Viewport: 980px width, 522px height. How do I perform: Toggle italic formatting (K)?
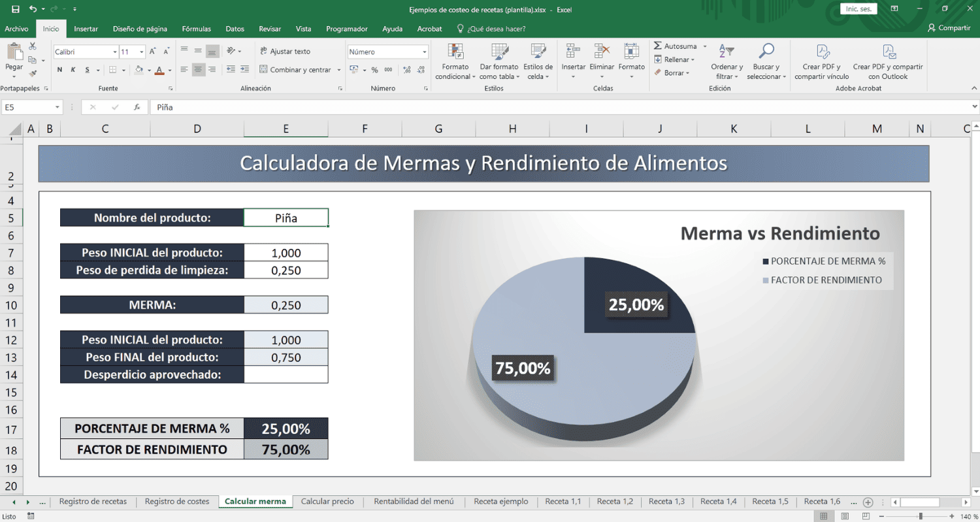[x=73, y=70]
